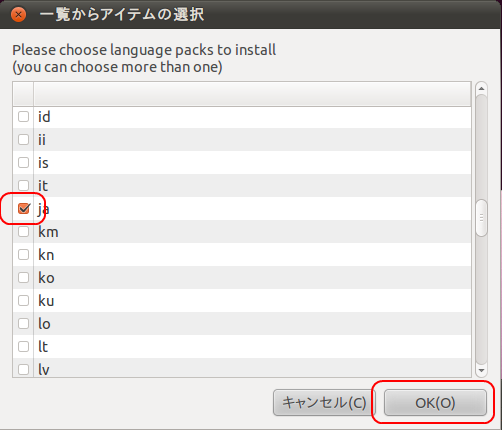
Task: Uncheck the ja language pack checkbox
Action: 24,209
